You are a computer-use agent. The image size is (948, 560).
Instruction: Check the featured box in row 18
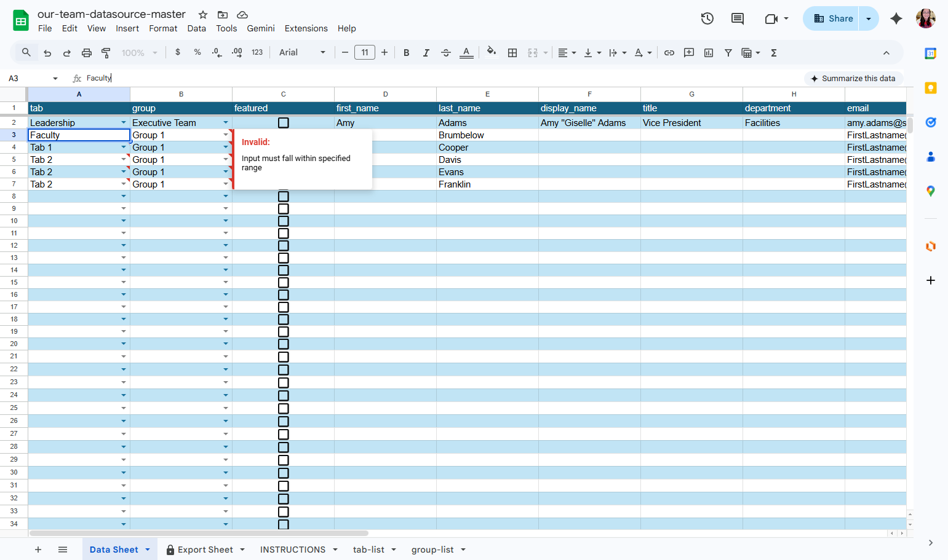(x=284, y=320)
